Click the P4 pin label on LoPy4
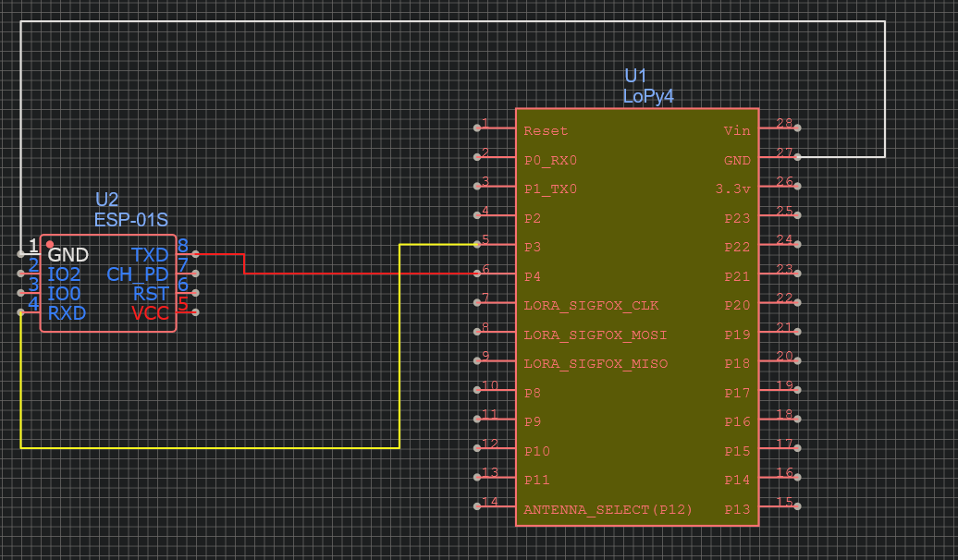 click(532, 276)
